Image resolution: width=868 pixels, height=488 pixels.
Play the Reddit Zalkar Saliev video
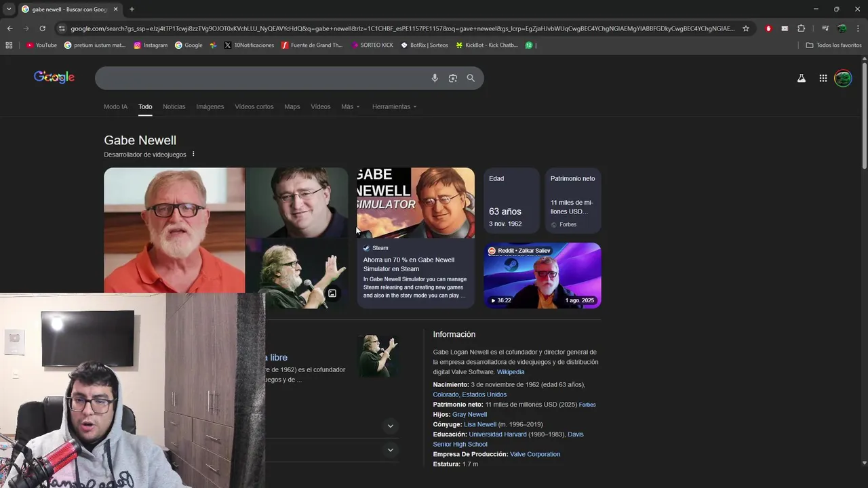[x=542, y=275]
